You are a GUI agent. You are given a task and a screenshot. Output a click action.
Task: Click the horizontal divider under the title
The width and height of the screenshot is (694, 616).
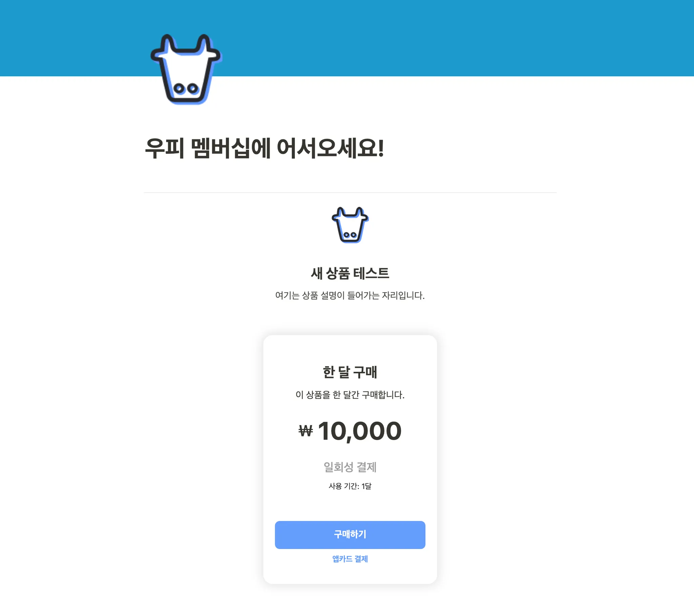[x=350, y=192]
